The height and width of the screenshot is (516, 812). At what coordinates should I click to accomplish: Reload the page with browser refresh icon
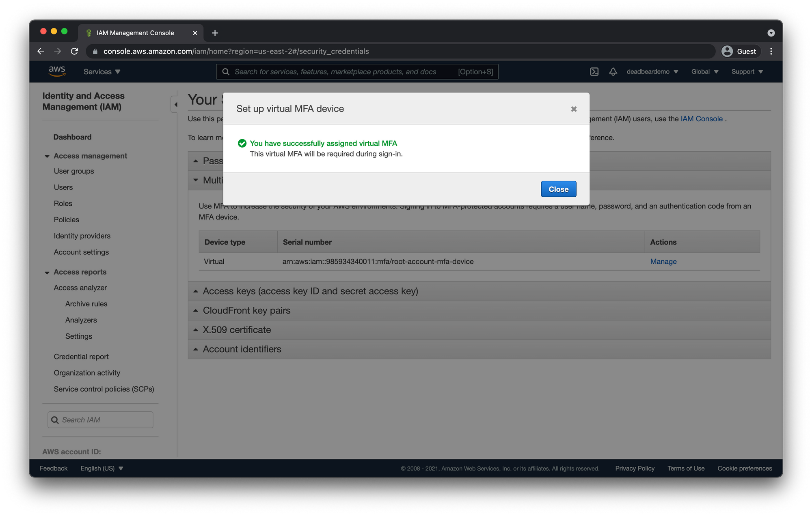74,52
